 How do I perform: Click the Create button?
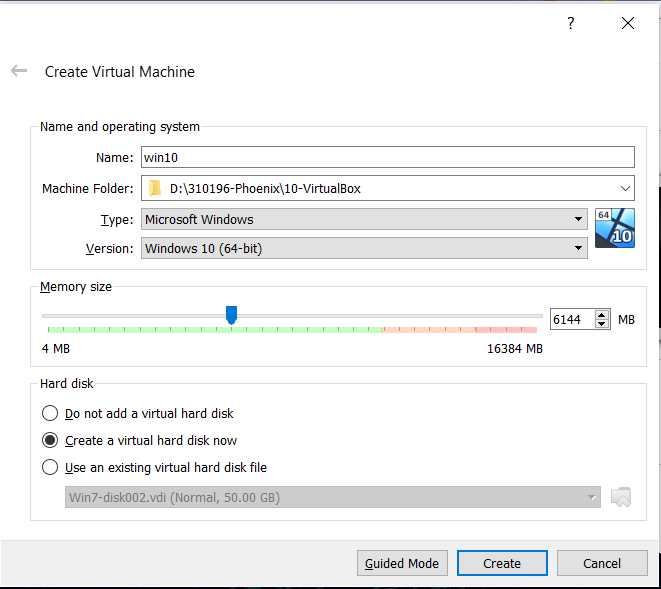(502, 563)
